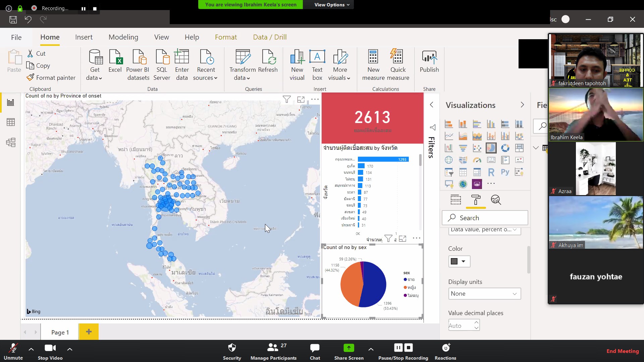Pause the Zoom recording
This screenshot has height=362, width=644.
click(x=398, y=348)
